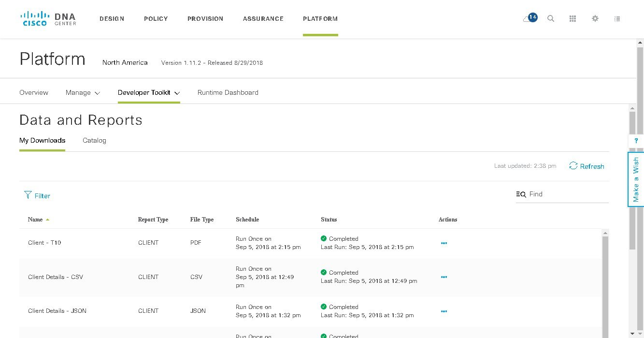Open actions ellipsis for Client - T10

point(444,243)
